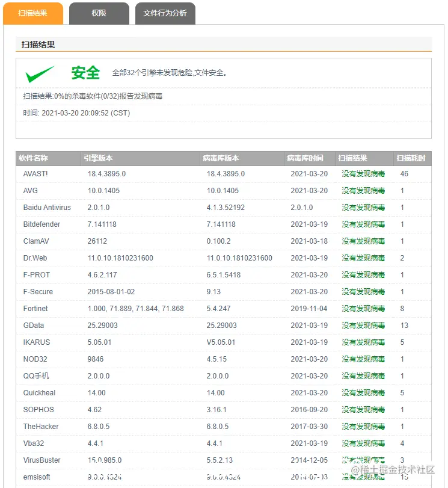Open the 扫描结果 tab
Screen dimensions: 448x488
[33, 13]
